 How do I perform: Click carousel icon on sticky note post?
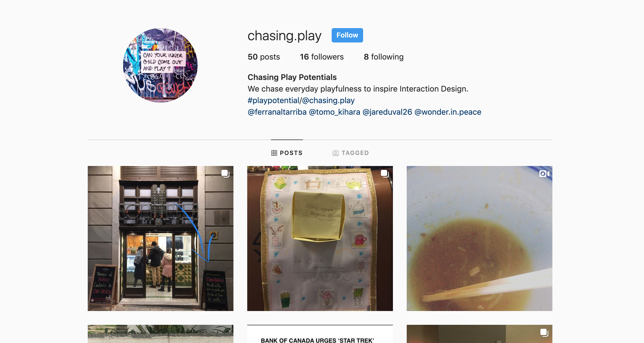tap(385, 173)
